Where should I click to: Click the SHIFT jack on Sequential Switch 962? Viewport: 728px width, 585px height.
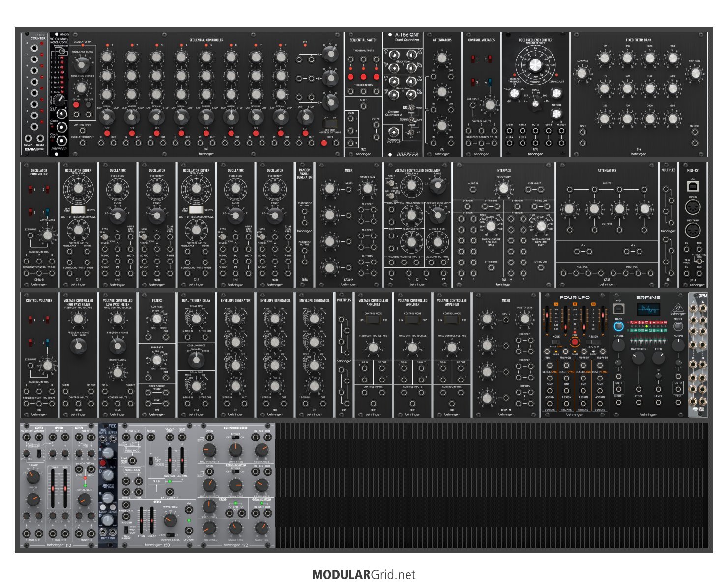(363, 106)
